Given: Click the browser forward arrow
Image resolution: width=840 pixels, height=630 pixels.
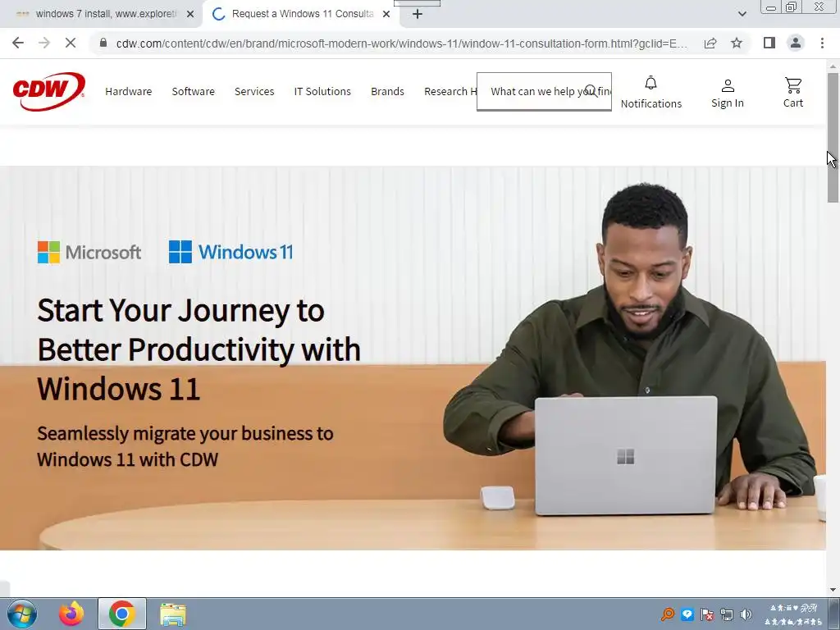Looking at the screenshot, I should point(44,43).
